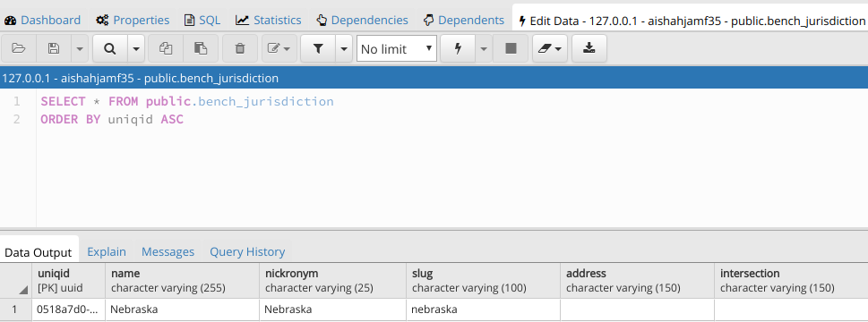Click the 0518a7d0 uniqid cell
This screenshot has height=322, width=868.
coord(69,309)
